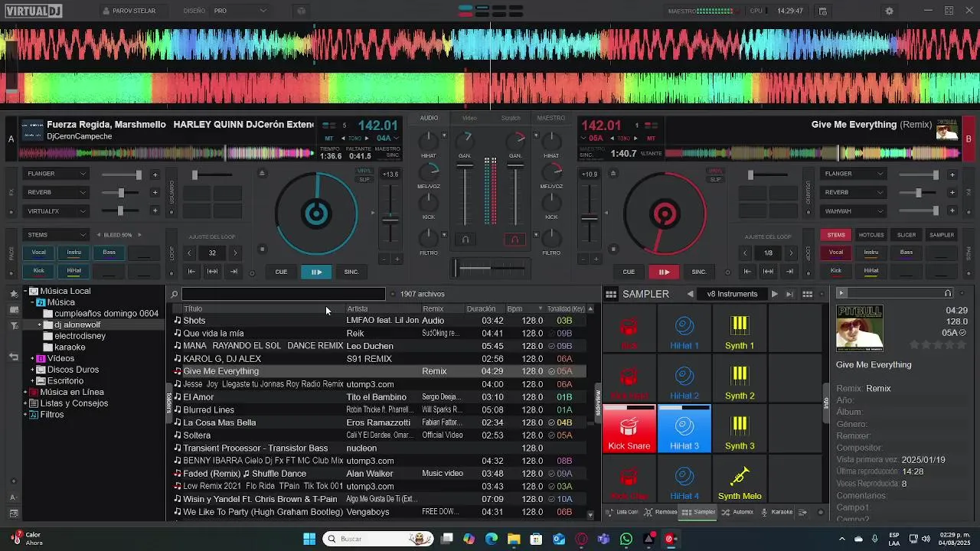Toggle Bass stem on deck A
The width and height of the screenshot is (980, 551).
[x=109, y=253]
